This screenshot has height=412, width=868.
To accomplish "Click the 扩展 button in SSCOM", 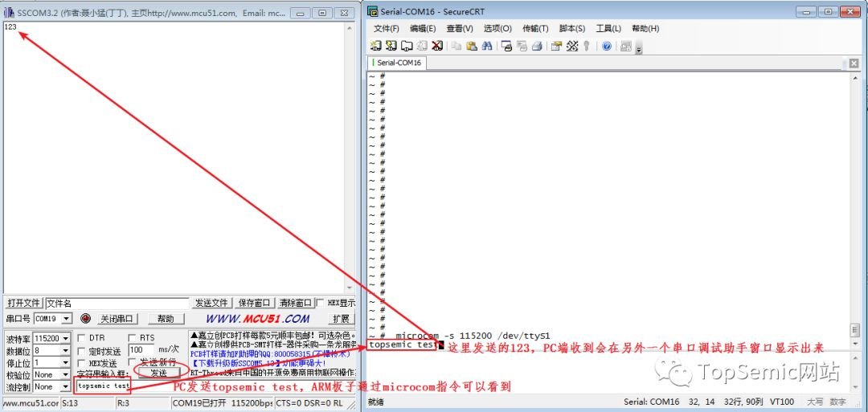I will tap(341, 319).
